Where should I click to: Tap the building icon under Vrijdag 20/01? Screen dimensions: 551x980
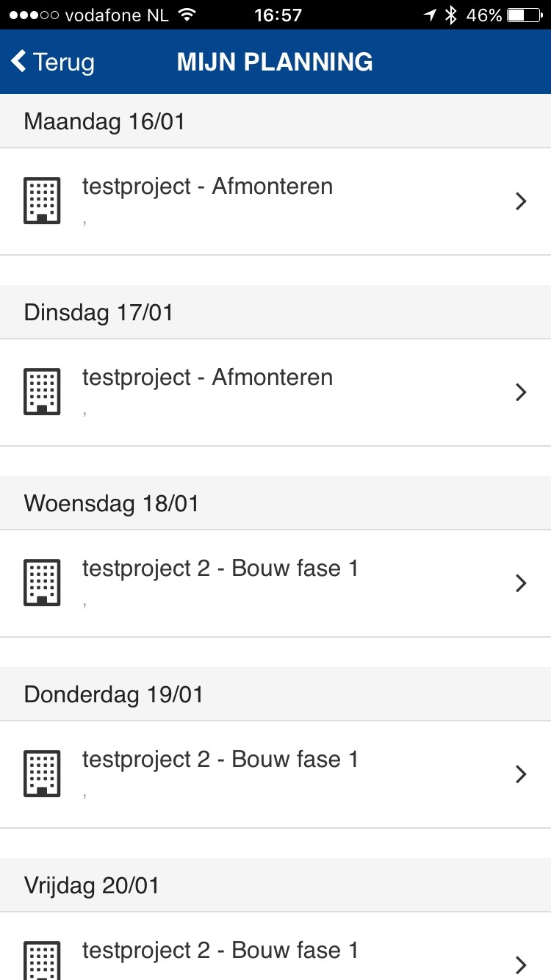point(42,960)
